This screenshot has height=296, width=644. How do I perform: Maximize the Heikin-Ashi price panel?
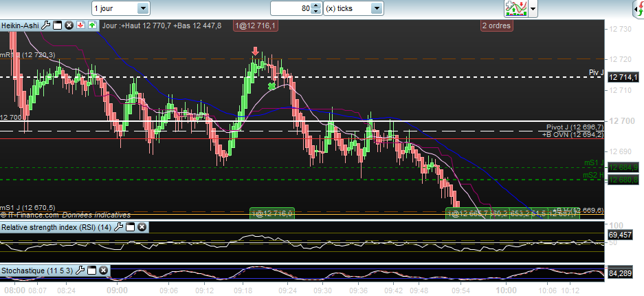tap(58, 25)
